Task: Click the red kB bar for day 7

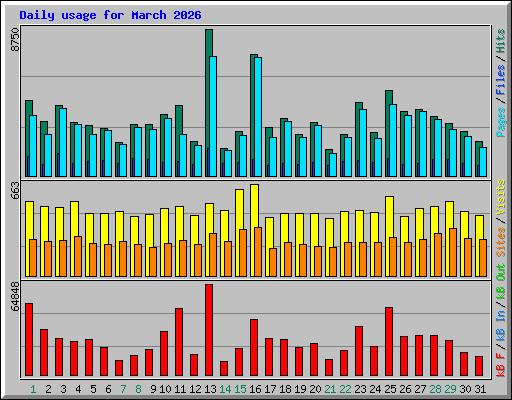Action: 119,368
